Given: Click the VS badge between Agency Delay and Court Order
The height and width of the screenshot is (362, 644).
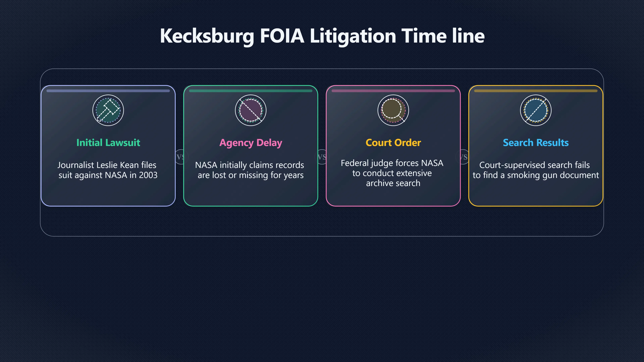Looking at the screenshot, I should click(322, 157).
